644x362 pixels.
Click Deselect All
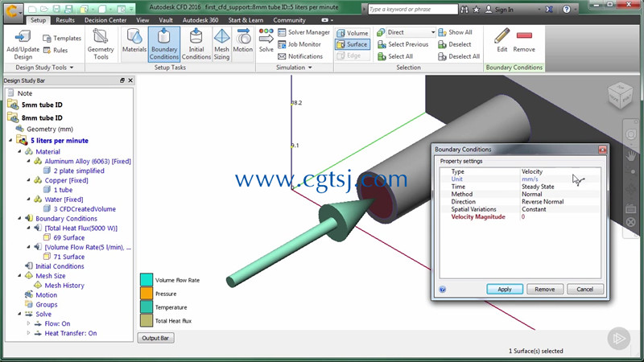(x=459, y=56)
